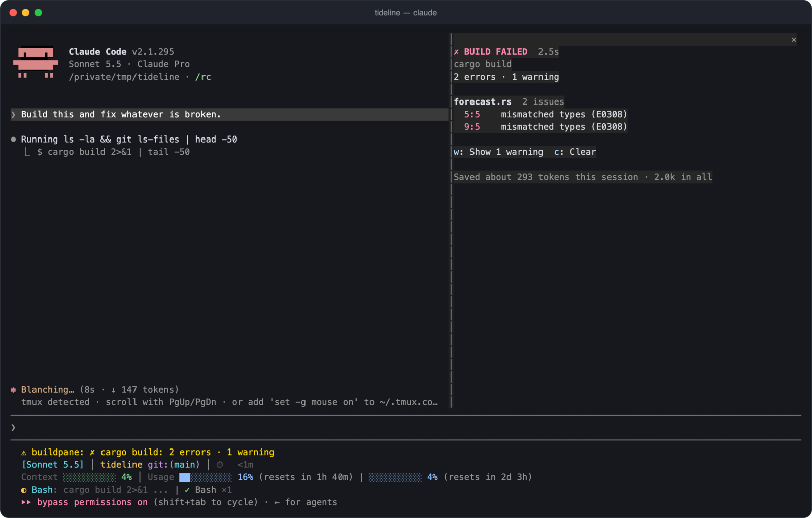Click 'Build this and fix whatever is broken.' prompt
The width and height of the screenshot is (812, 518).
point(121,114)
